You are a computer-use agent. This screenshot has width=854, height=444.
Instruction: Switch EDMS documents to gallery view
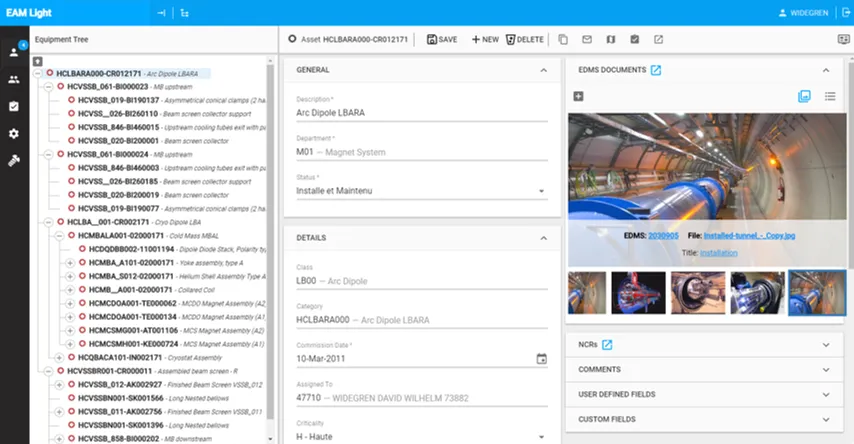coord(804,96)
